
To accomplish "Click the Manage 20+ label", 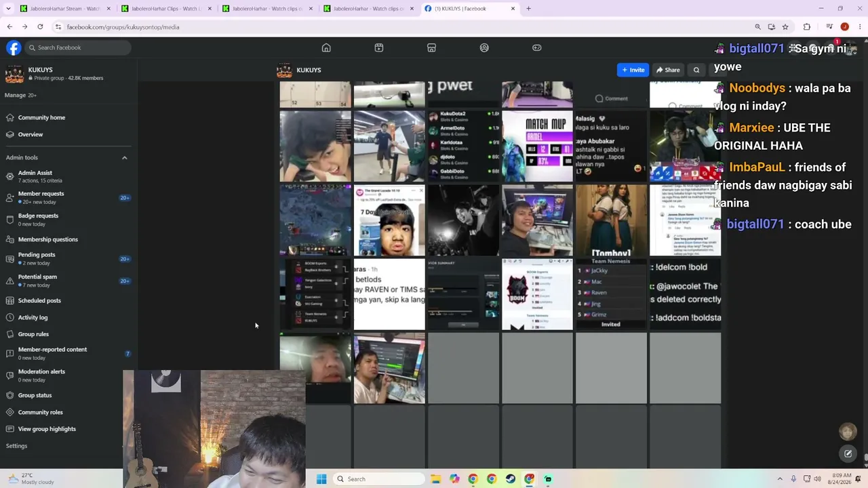I will click(x=21, y=95).
